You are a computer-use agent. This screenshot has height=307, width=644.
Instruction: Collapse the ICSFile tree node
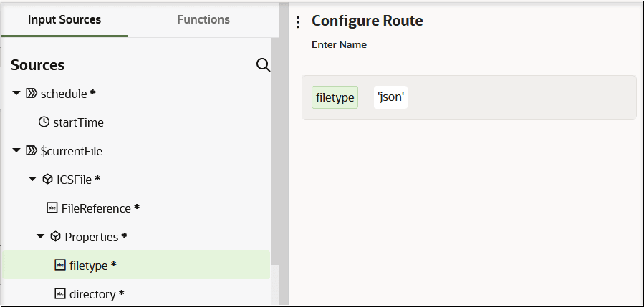pyautogui.click(x=32, y=179)
